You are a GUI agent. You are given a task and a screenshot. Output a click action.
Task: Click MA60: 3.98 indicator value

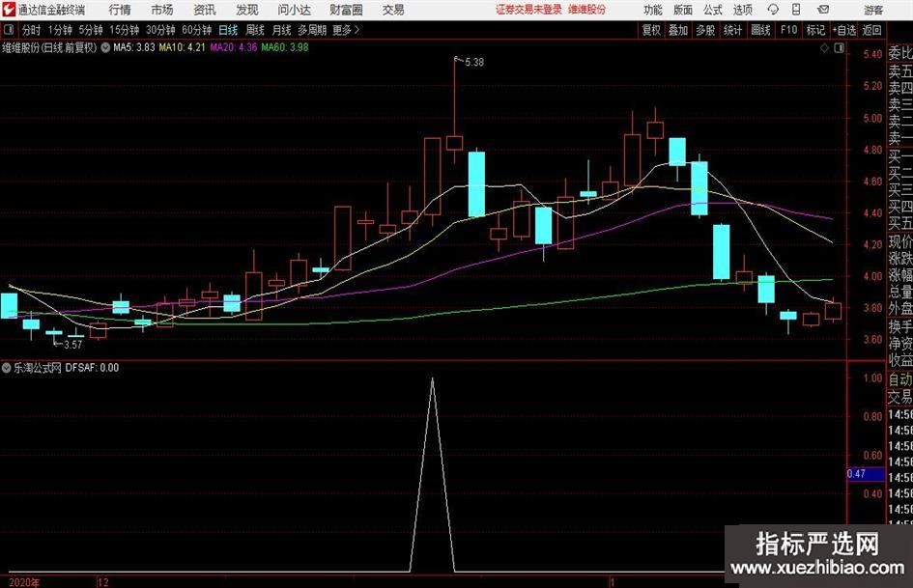285,47
